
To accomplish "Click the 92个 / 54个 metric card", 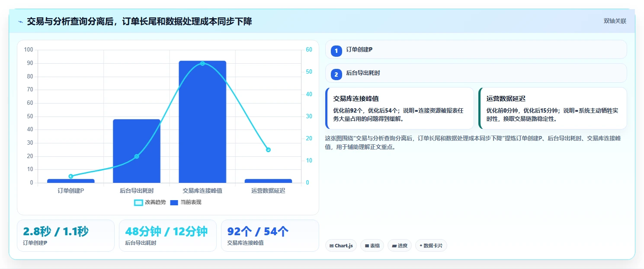I will tap(270, 236).
